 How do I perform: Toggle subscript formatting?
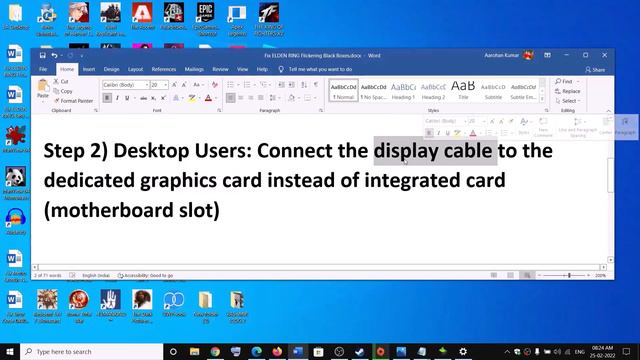click(x=153, y=98)
